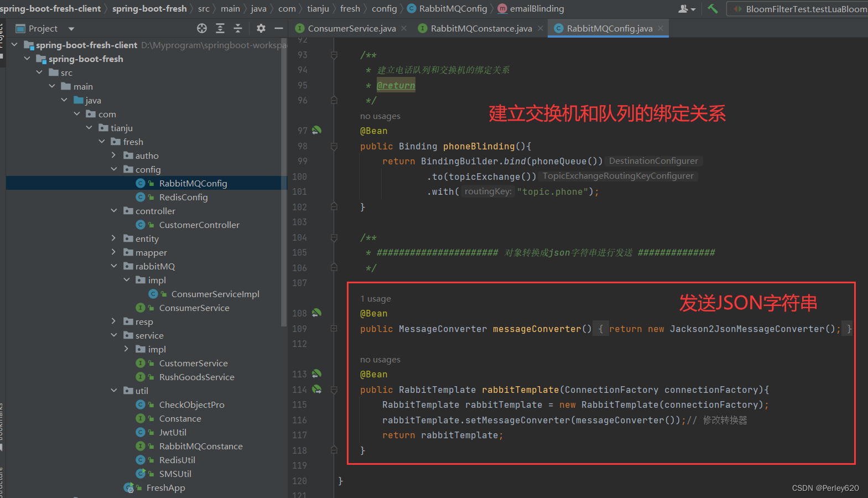Viewport: 868px width, 498px height.
Task: Click the RedisConfig class icon in the tree
Action: pos(141,197)
